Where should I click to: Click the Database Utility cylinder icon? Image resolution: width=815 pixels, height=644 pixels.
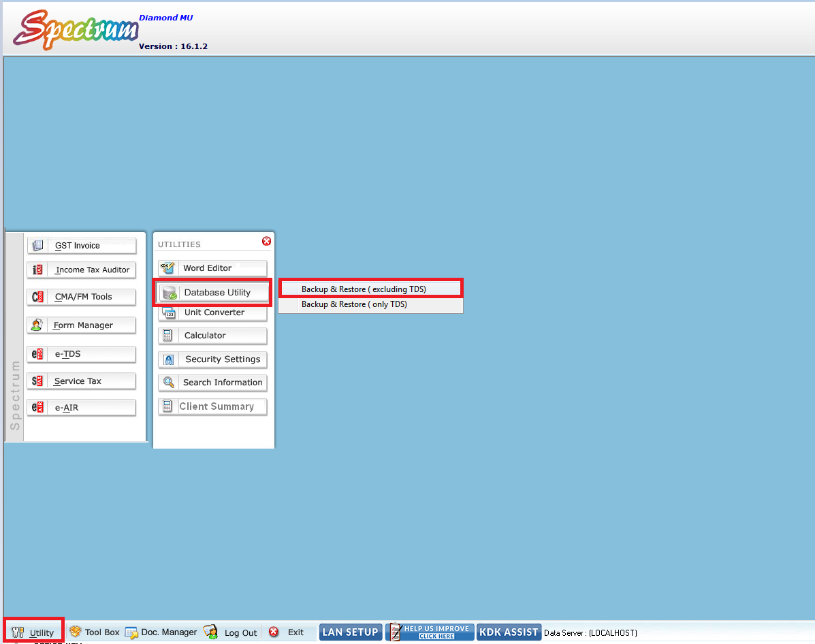coord(170,293)
